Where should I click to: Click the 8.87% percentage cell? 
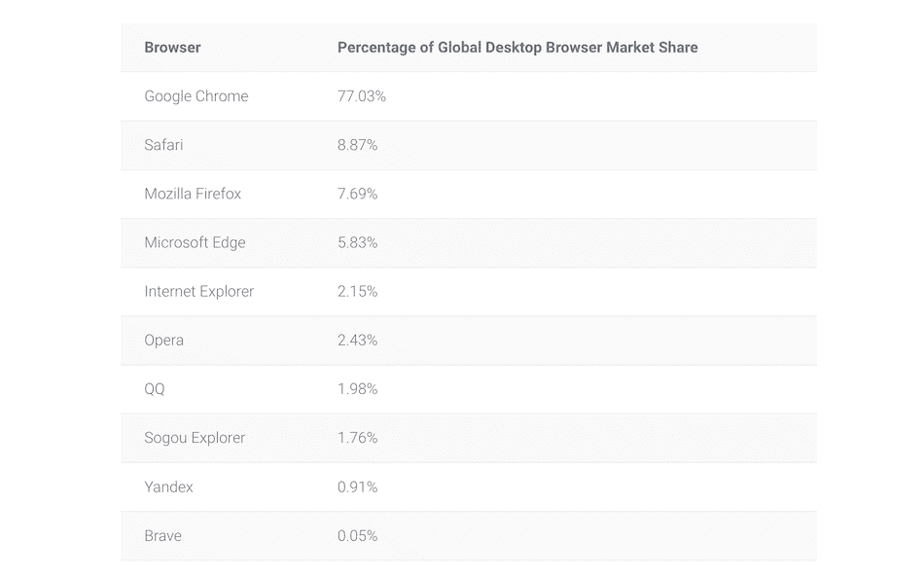pos(358,145)
